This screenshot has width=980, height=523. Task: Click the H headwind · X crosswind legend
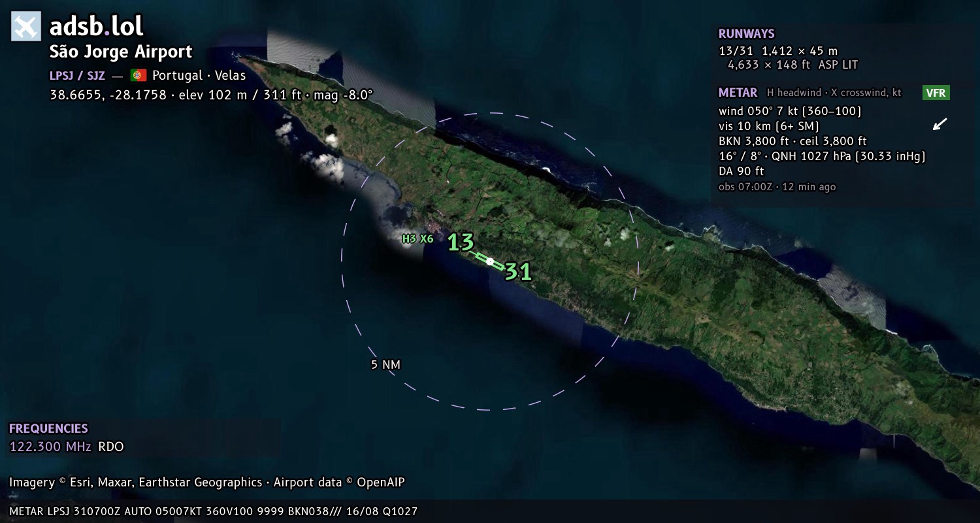click(x=834, y=93)
